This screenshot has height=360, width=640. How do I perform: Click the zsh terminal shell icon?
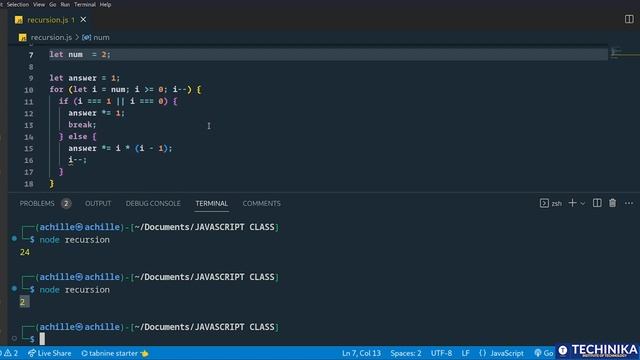(x=544, y=203)
